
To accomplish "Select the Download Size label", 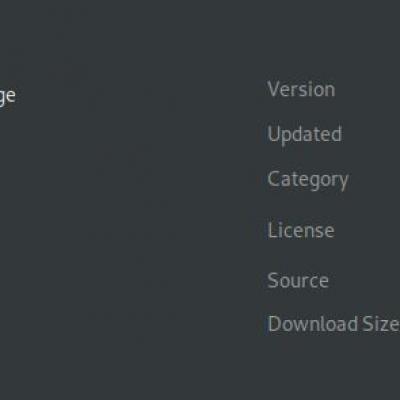I will click(333, 324).
